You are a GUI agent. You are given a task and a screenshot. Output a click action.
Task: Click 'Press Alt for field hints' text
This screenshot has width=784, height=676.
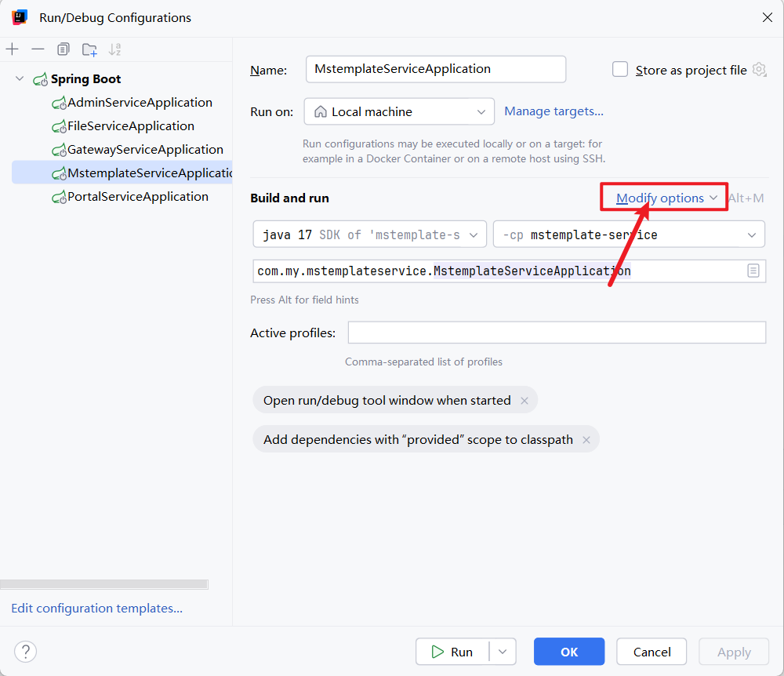(x=304, y=300)
